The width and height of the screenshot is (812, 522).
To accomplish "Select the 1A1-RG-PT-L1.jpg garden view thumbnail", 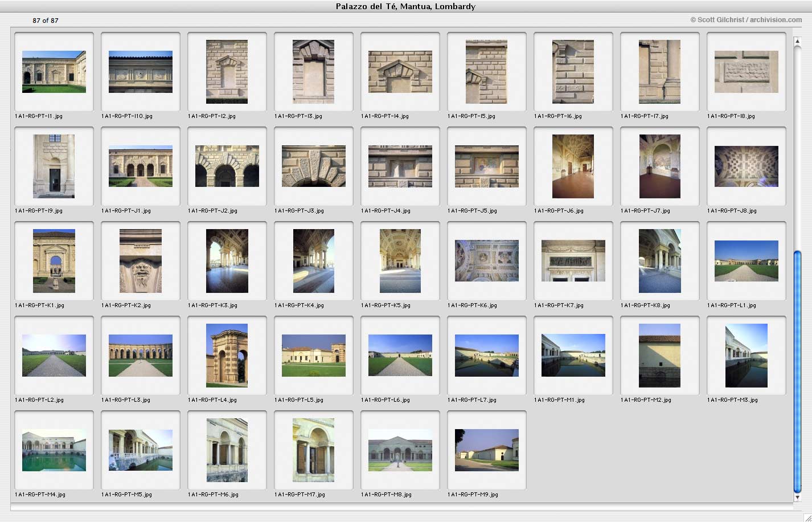I will coord(747,261).
